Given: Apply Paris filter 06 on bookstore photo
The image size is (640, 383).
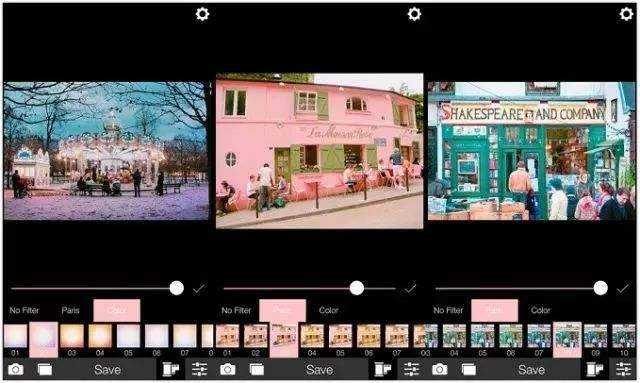Looking at the screenshot, I should [511, 340].
